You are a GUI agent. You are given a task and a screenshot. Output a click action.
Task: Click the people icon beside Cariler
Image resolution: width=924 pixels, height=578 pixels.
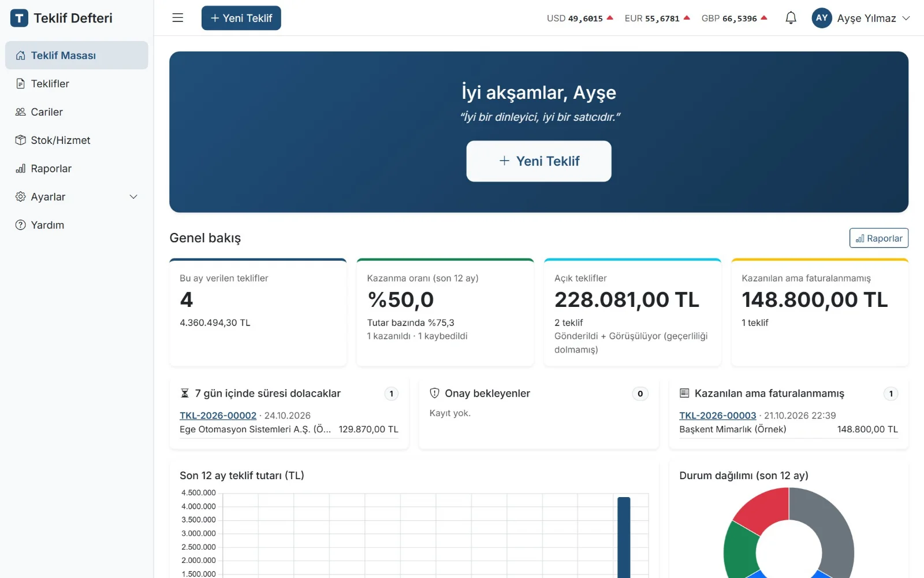click(21, 112)
